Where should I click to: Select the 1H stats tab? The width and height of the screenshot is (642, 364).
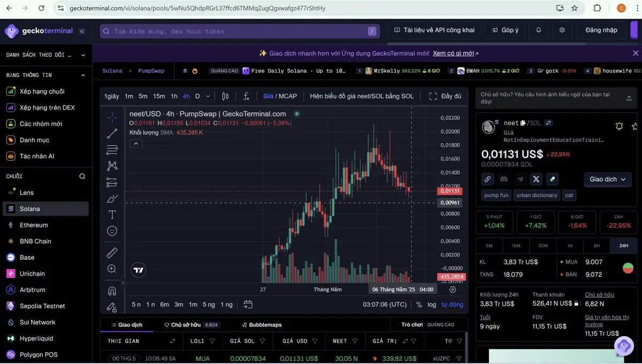tap(570, 246)
